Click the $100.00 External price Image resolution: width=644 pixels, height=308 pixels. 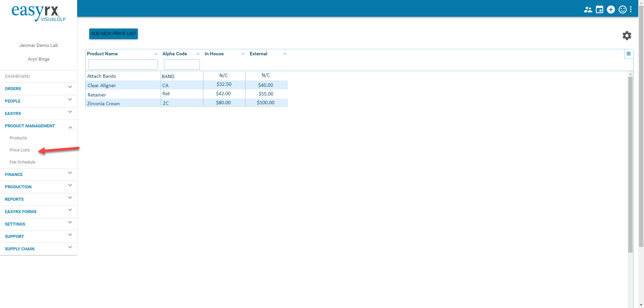266,103
